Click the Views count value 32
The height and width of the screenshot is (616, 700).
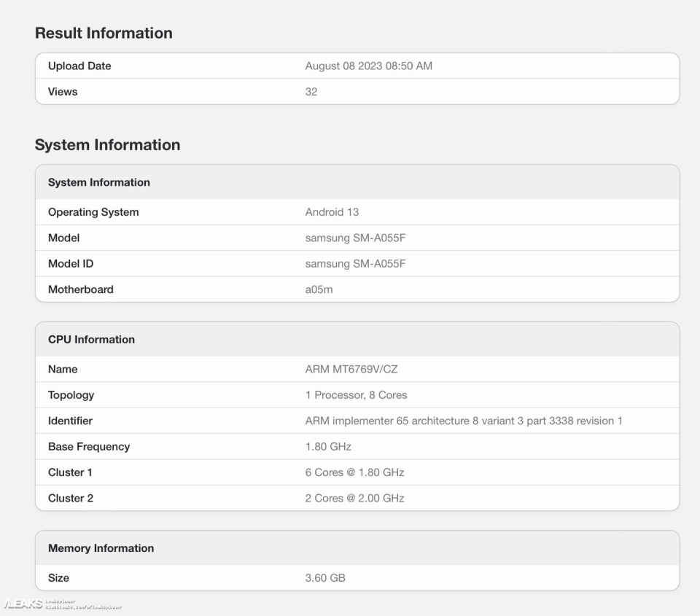click(311, 92)
